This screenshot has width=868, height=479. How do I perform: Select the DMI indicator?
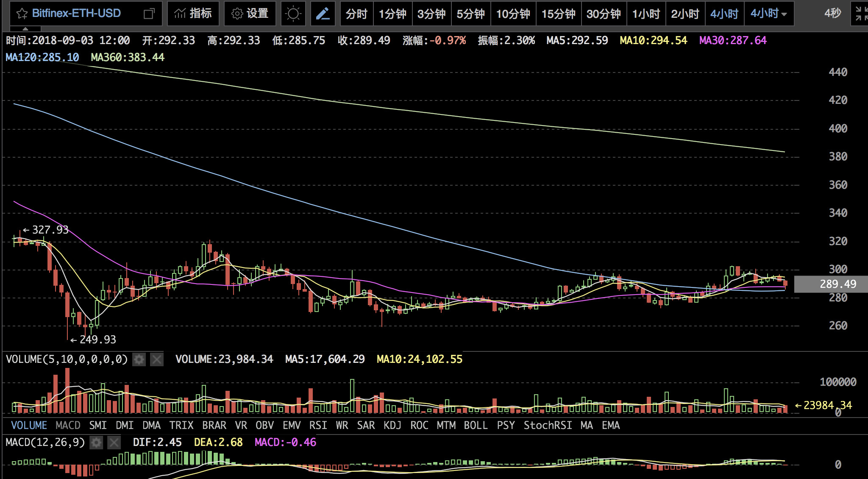pos(125,425)
